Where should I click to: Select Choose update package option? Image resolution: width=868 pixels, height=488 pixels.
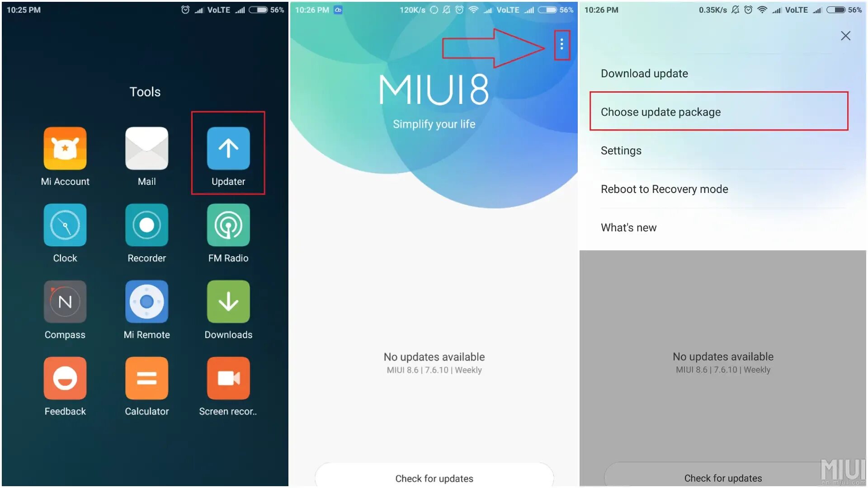(x=717, y=112)
